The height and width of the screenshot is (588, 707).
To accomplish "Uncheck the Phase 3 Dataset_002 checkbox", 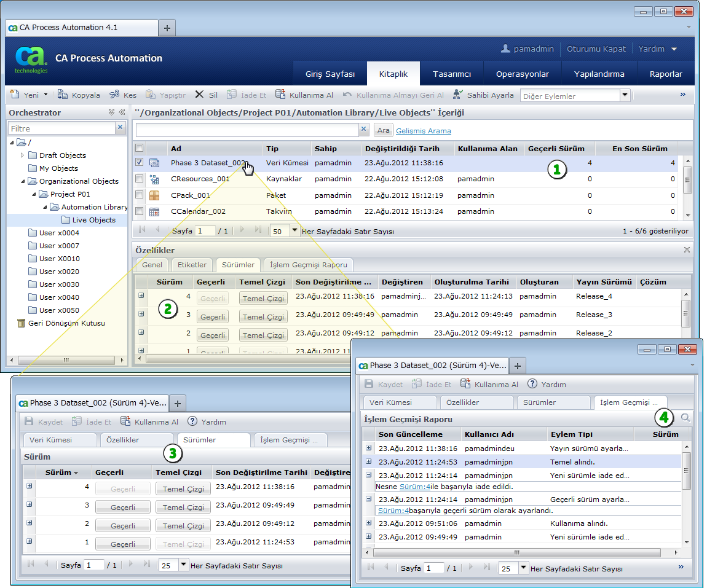I will tap(140, 163).
